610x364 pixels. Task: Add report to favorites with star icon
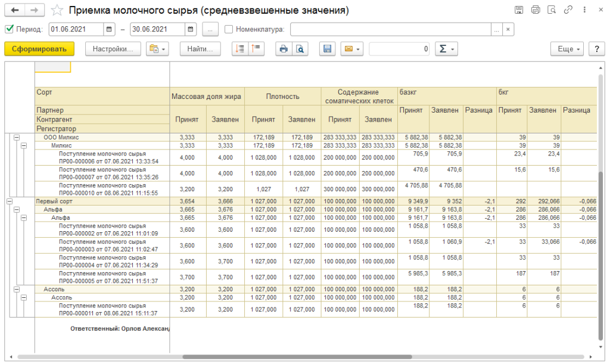pyautogui.click(x=57, y=10)
